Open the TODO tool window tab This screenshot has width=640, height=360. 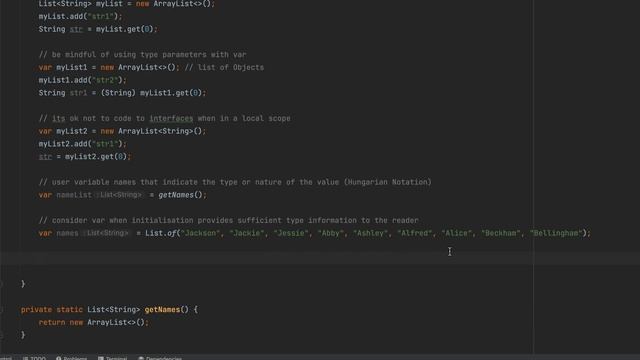click(x=34, y=358)
